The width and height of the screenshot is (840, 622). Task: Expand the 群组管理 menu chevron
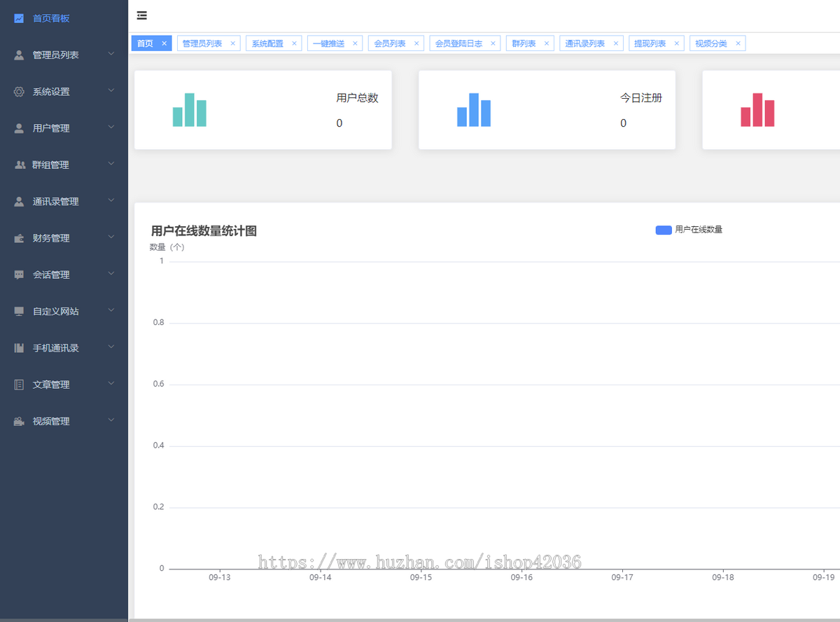[111, 163]
